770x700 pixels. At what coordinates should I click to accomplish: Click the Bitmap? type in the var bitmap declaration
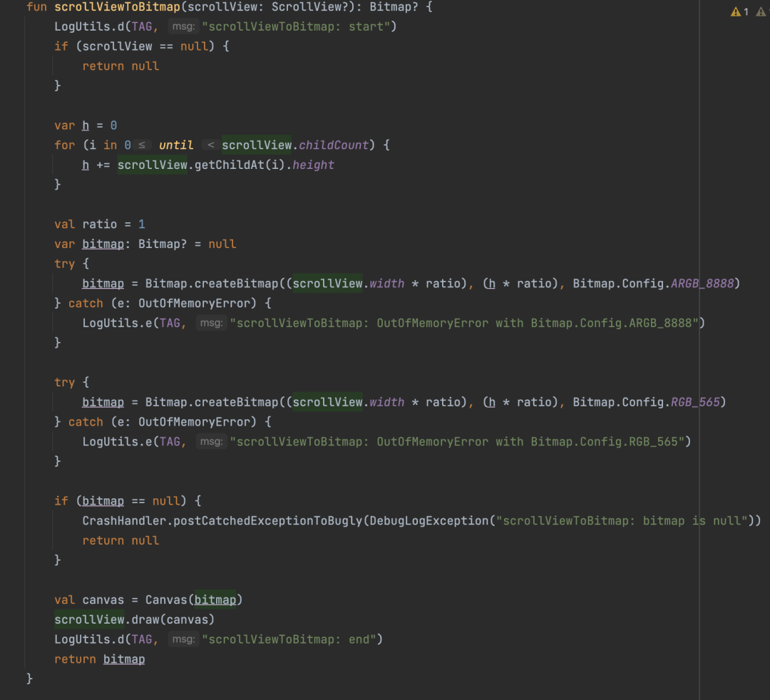point(163,244)
